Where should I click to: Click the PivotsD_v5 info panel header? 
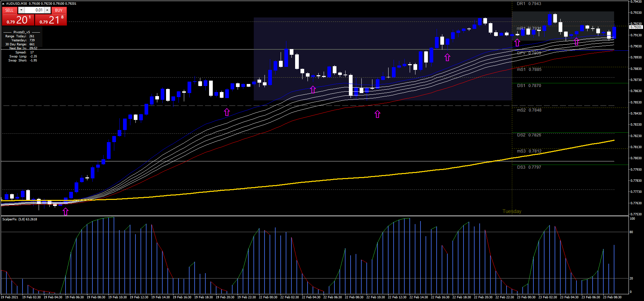pyautogui.click(x=22, y=32)
